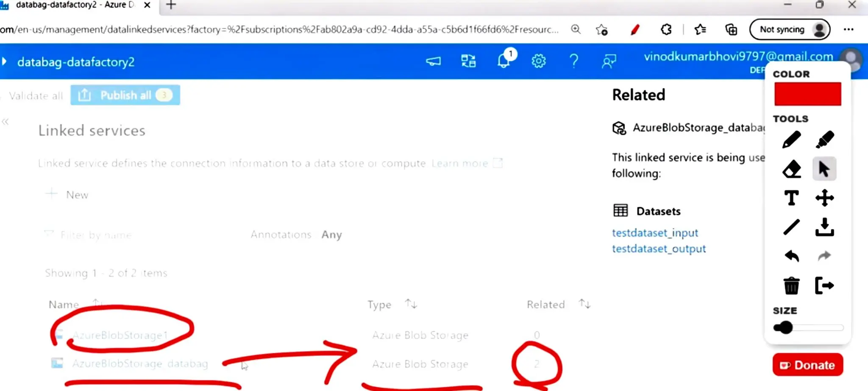Open the switch data factory icon
The image size is (868, 391).
click(468, 61)
